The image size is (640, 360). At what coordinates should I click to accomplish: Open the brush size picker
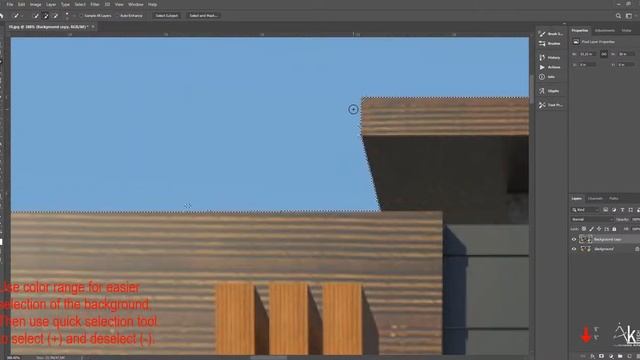point(67,16)
